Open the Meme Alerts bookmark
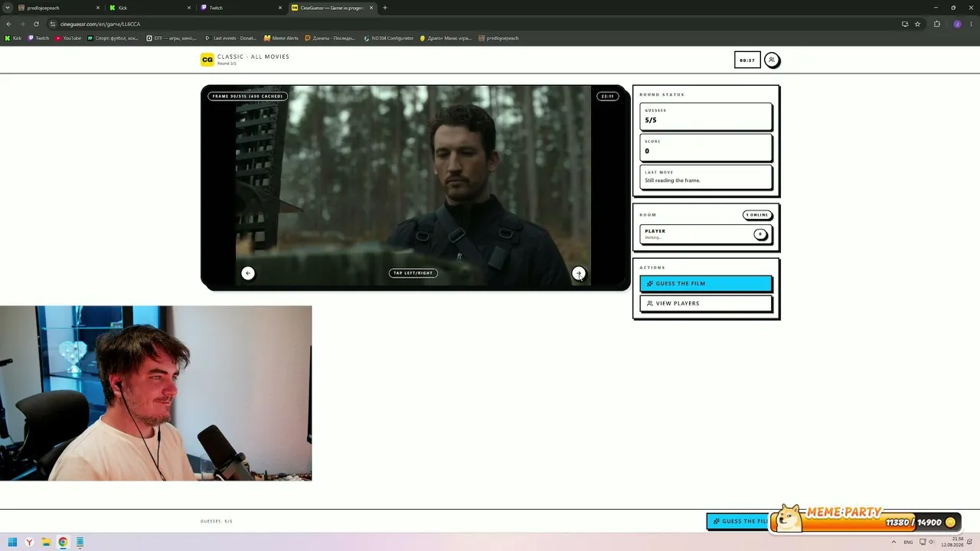The height and width of the screenshot is (551, 980). pyautogui.click(x=281, y=38)
